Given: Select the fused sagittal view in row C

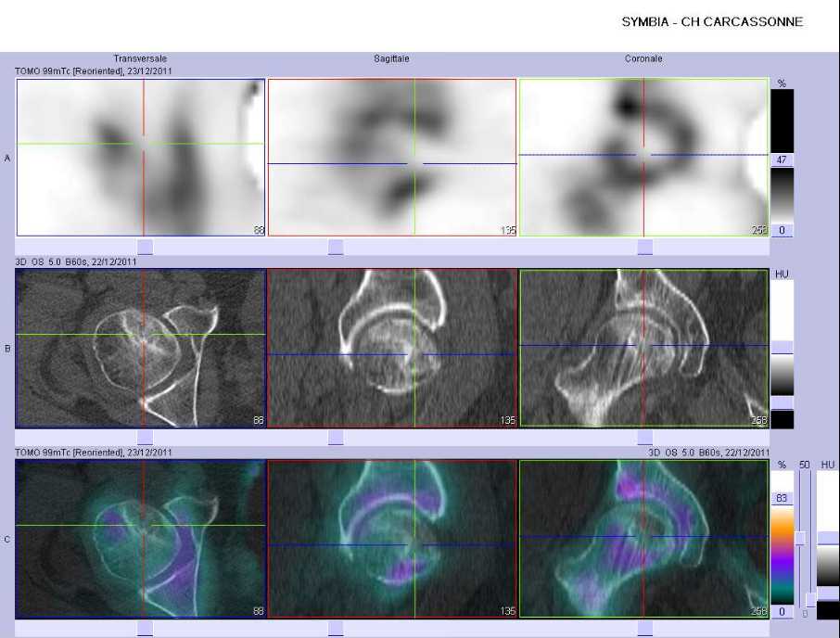Looking at the screenshot, I should point(392,539).
